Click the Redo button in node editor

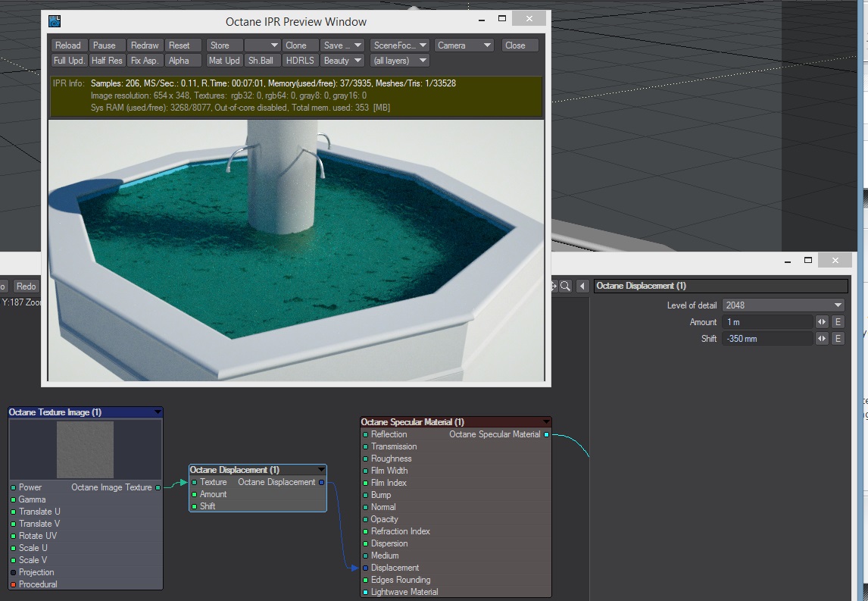click(x=26, y=286)
